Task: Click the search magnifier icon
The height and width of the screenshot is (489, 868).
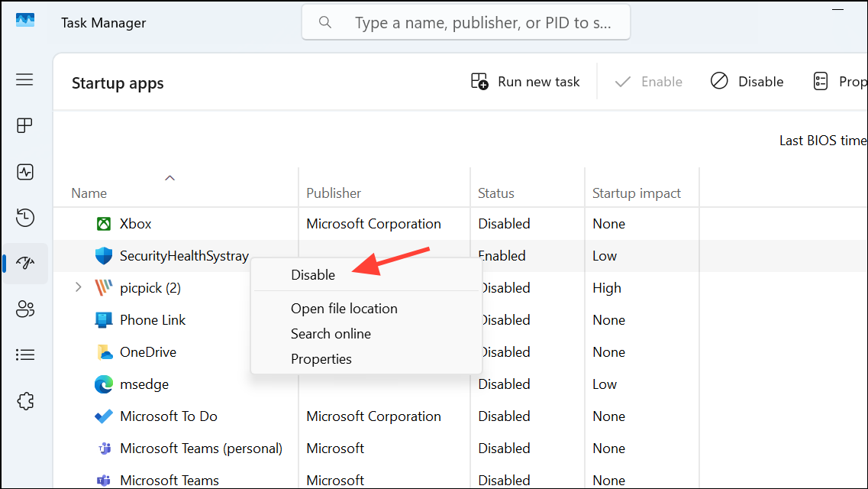Action: [x=325, y=22]
